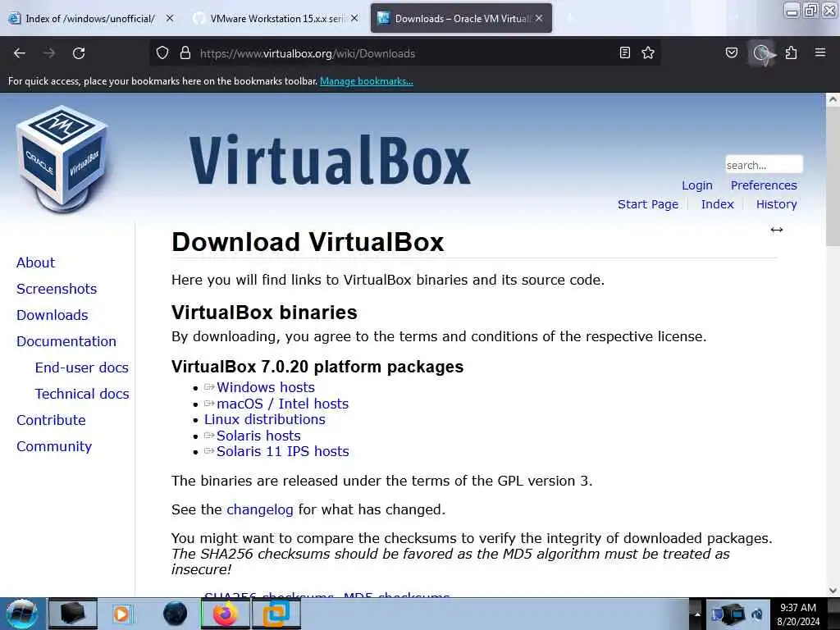The height and width of the screenshot is (630, 840).
Task: Open End-user docs in the sidebar
Action: click(81, 367)
